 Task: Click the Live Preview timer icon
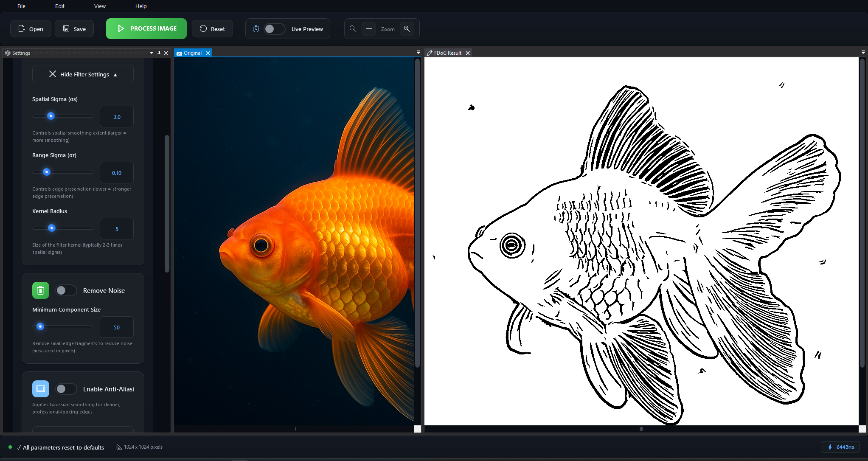[x=256, y=29]
